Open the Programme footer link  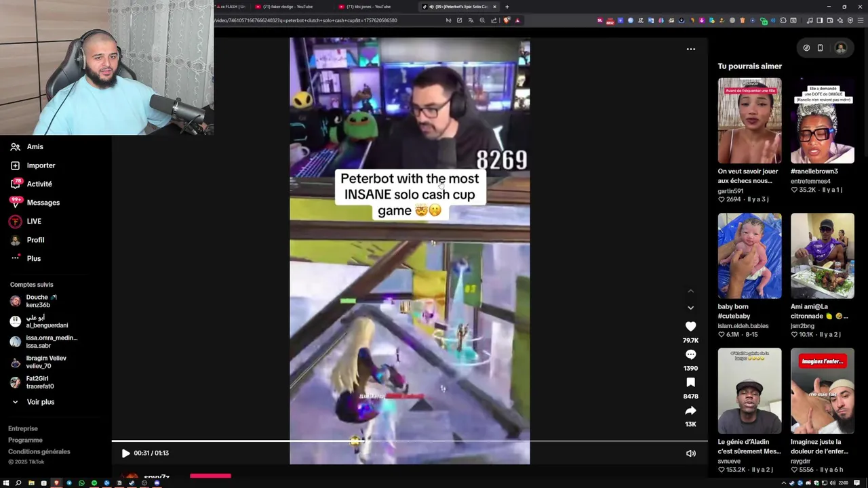[25, 440]
